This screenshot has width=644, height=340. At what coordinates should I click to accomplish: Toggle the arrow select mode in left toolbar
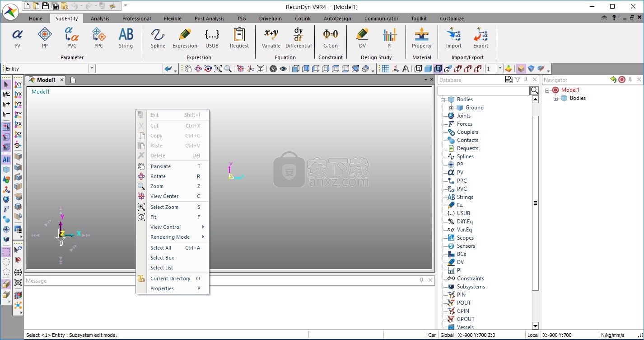coord(6,85)
